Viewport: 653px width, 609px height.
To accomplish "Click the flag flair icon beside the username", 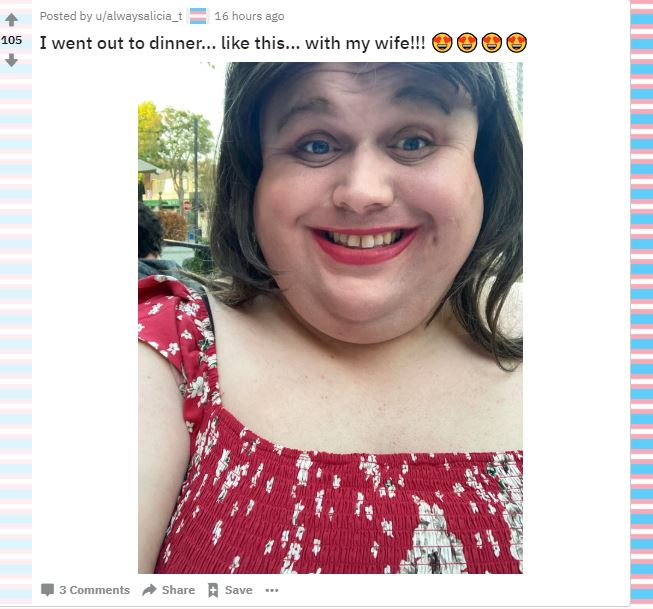I will click(x=198, y=16).
